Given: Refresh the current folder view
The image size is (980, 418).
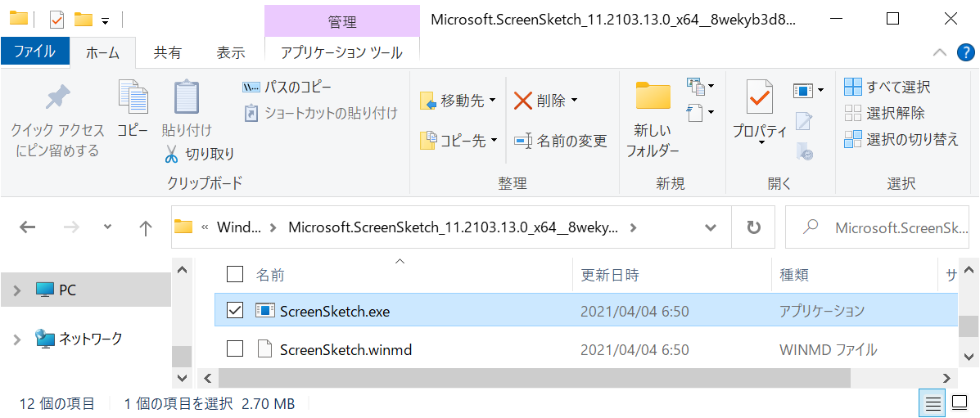Looking at the screenshot, I should pyautogui.click(x=754, y=227).
